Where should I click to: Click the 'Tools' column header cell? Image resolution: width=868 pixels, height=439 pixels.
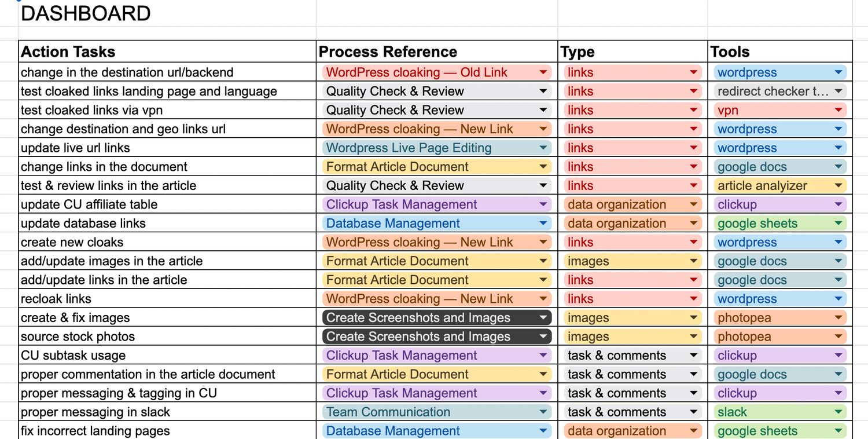[780, 52]
